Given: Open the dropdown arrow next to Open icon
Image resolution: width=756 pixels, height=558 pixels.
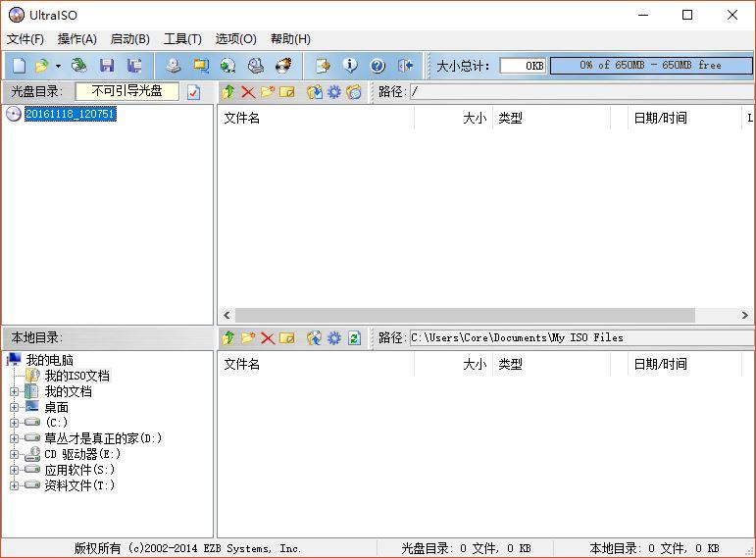Looking at the screenshot, I should click(x=58, y=66).
